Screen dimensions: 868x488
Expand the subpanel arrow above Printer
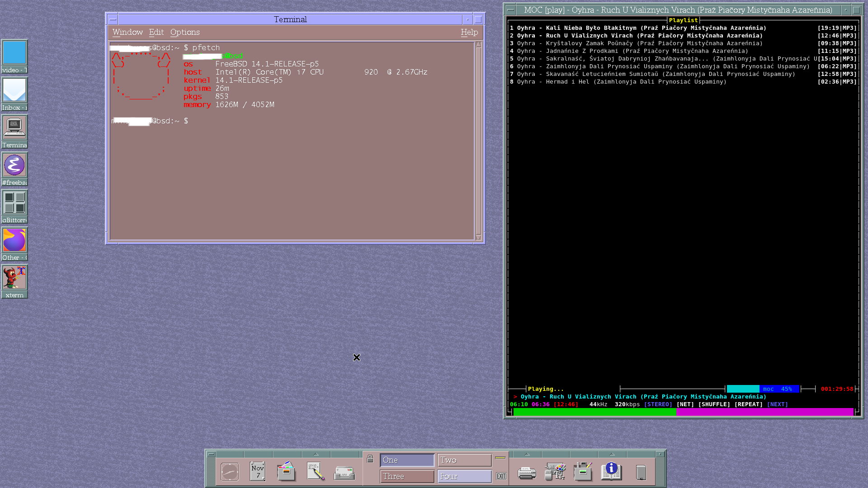(527, 454)
